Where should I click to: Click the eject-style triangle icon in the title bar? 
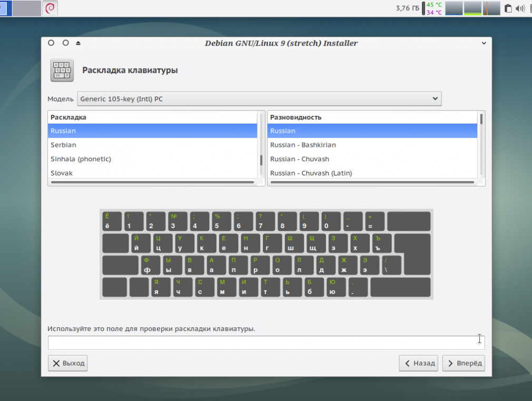pos(78,43)
